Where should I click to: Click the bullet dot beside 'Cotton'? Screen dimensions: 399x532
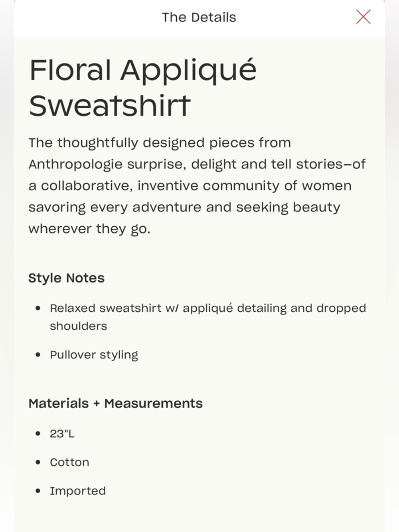click(x=38, y=462)
